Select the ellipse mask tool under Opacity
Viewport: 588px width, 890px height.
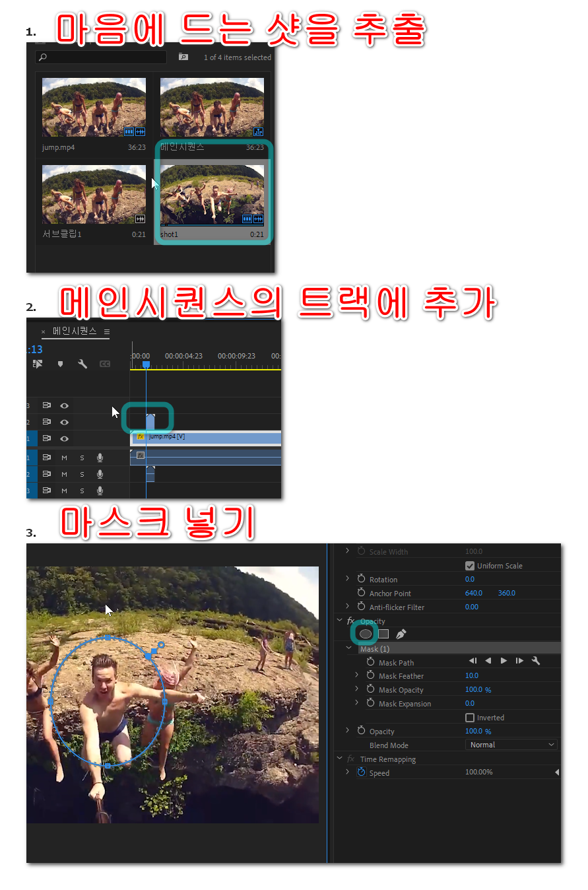pos(366,634)
